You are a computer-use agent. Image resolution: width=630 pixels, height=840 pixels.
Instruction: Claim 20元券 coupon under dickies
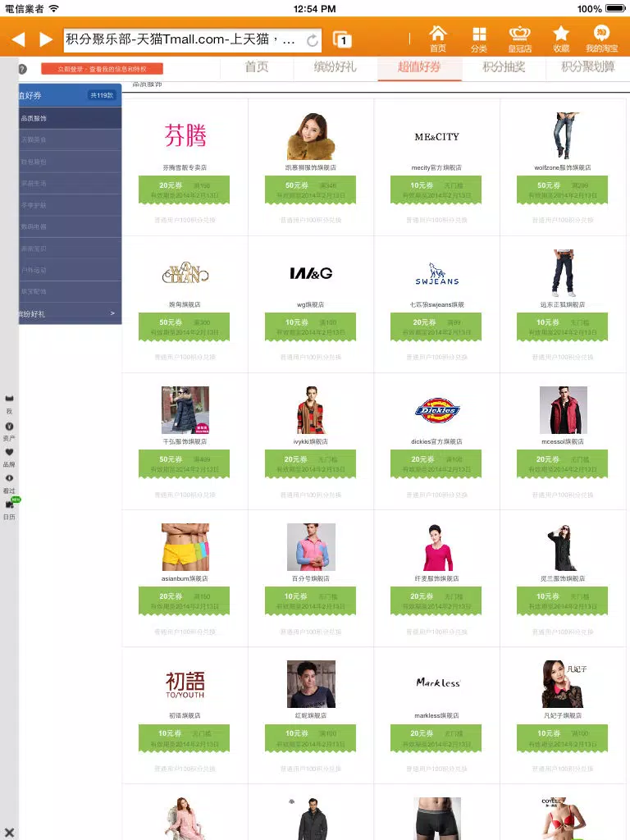click(x=436, y=464)
